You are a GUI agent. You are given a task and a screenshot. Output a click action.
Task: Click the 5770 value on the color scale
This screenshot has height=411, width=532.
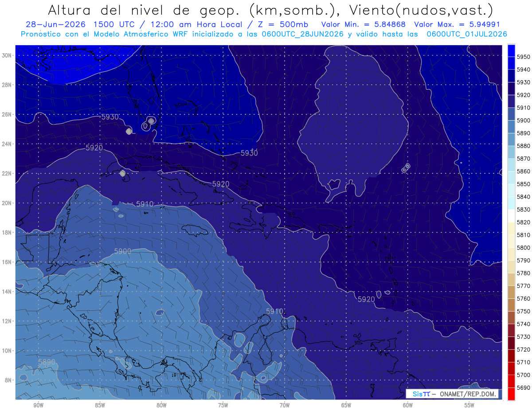(x=524, y=286)
